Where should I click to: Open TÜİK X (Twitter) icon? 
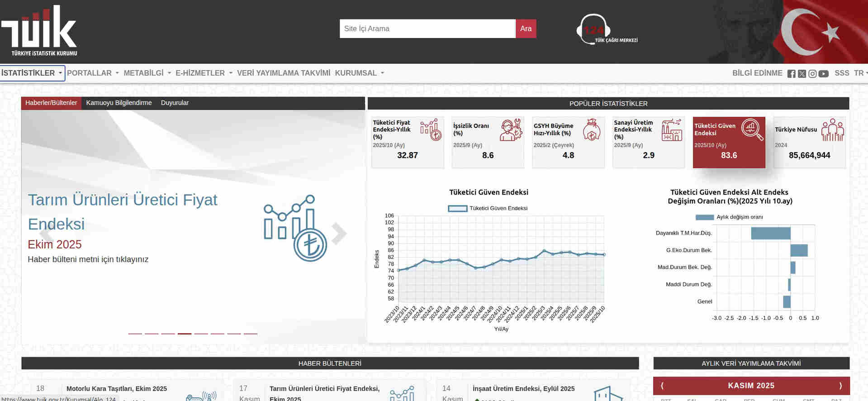(802, 74)
